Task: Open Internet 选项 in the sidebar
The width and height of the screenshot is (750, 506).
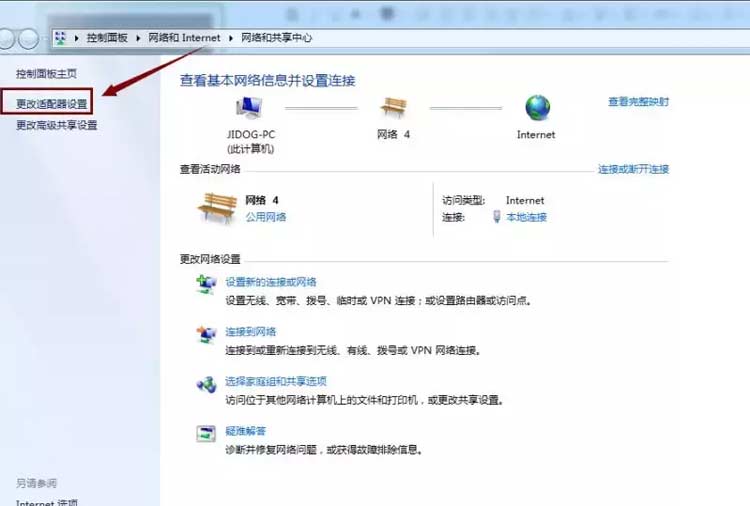Action: (47, 502)
